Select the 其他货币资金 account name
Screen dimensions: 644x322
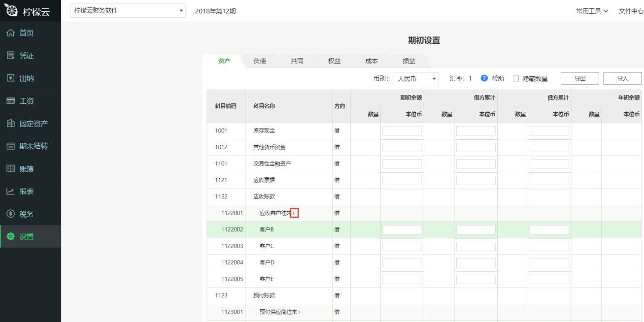(270, 147)
